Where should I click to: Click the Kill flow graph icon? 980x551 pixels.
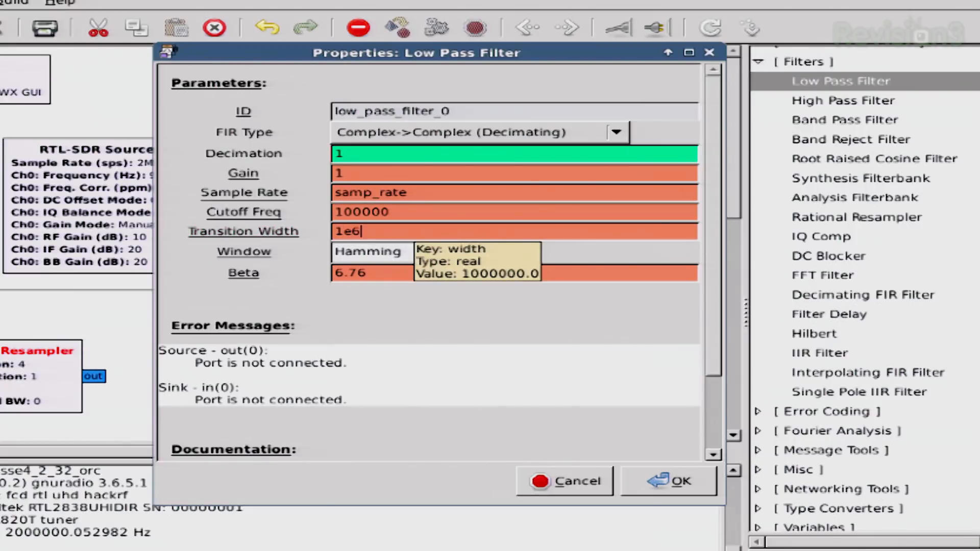(475, 28)
